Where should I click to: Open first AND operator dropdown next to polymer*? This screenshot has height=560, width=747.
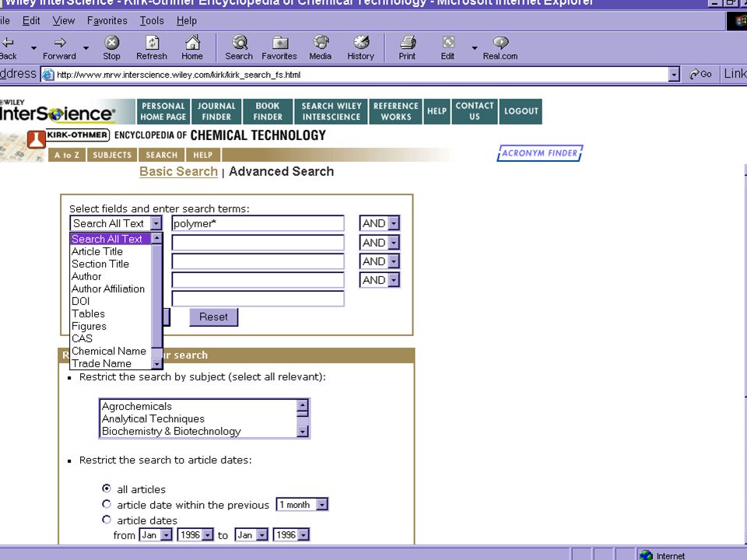pyautogui.click(x=394, y=223)
